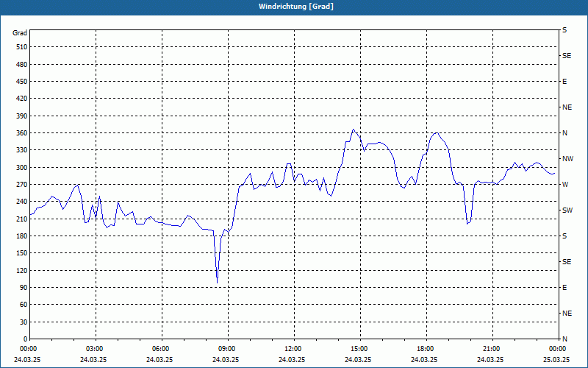Click the E compass label beside 90
Viewport: 588px width, 368px height.
pyautogui.click(x=564, y=288)
